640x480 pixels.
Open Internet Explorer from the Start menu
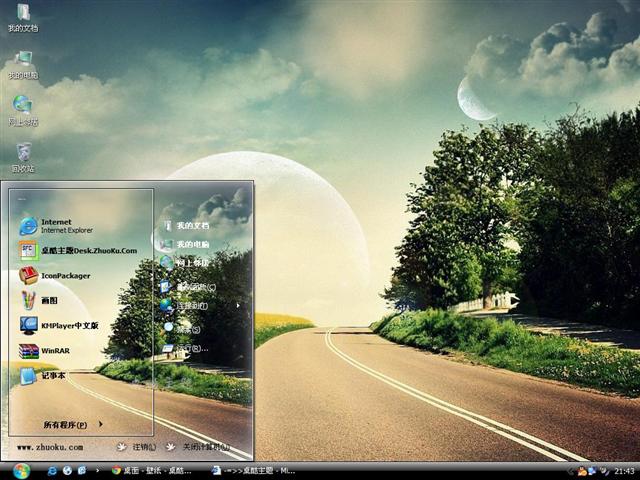point(60,226)
